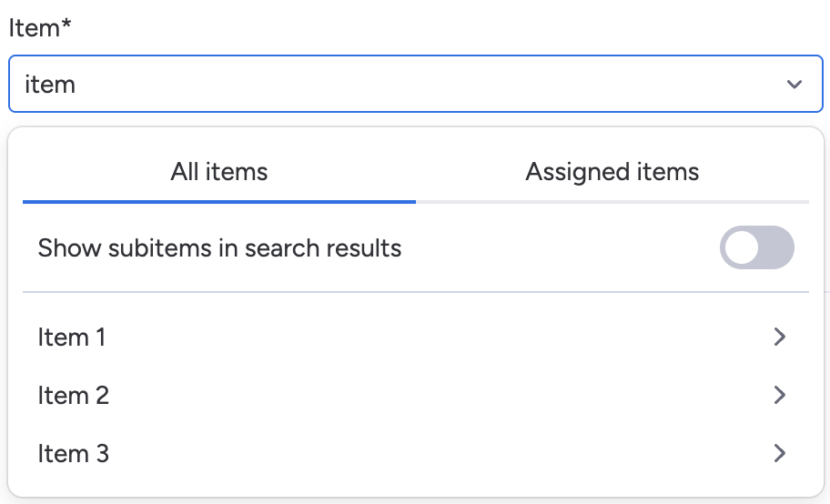Image resolution: width=830 pixels, height=504 pixels.
Task: Pick Item 3 from the dropdown list
Action: (74, 453)
